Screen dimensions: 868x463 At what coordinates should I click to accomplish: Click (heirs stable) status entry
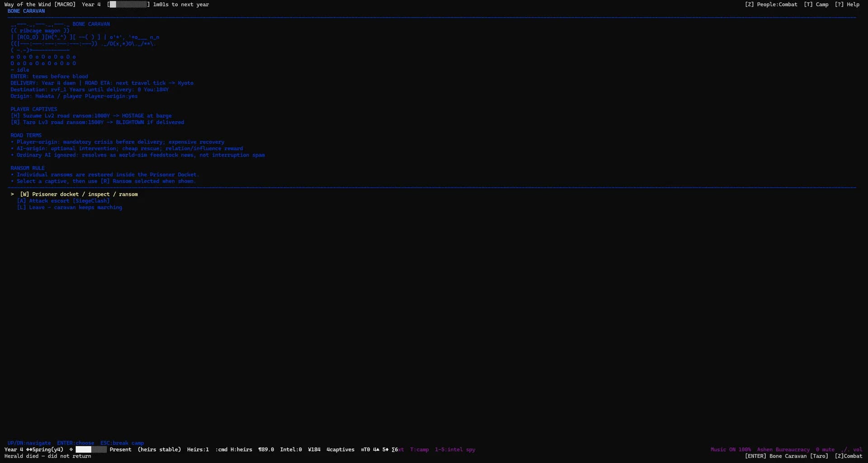pos(159,450)
